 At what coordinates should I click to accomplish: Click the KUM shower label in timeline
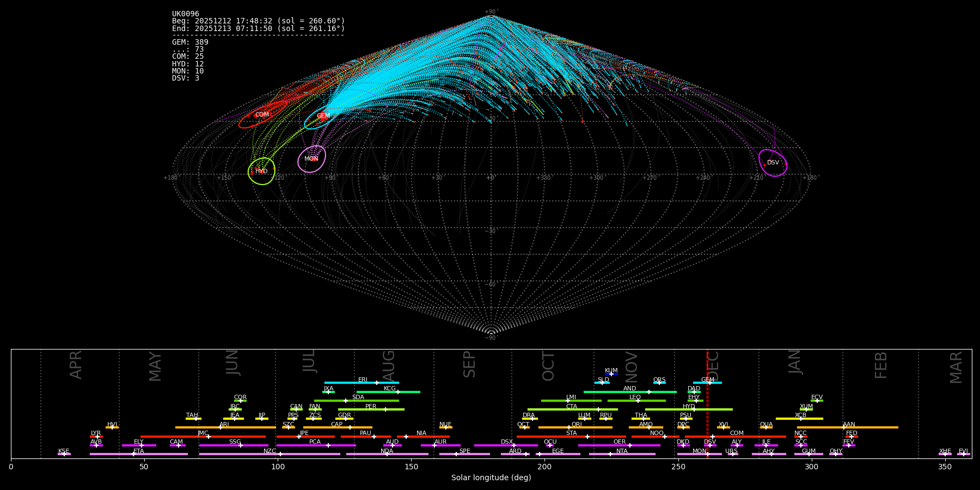tap(611, 371)
